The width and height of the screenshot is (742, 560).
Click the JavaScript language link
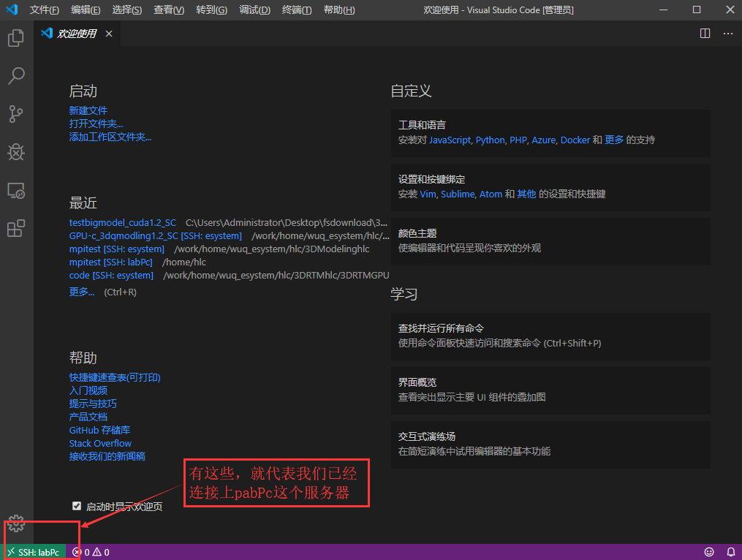coord(450,140)
